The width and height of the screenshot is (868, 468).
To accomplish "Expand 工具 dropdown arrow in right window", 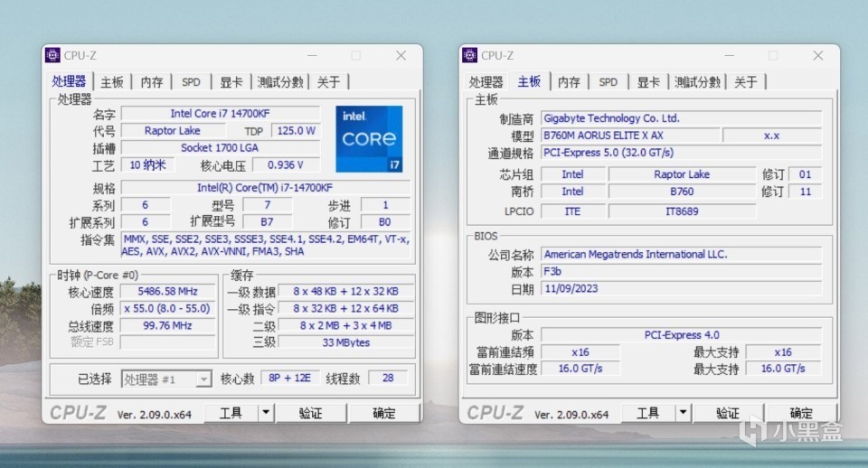I will pyautogui.click(x=684, y=413).
